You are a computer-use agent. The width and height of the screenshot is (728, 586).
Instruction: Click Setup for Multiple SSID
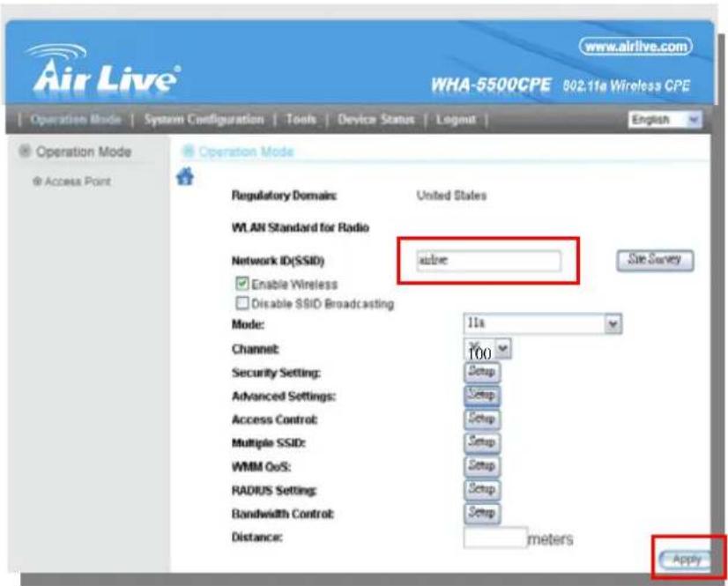[x=482, y=442]
